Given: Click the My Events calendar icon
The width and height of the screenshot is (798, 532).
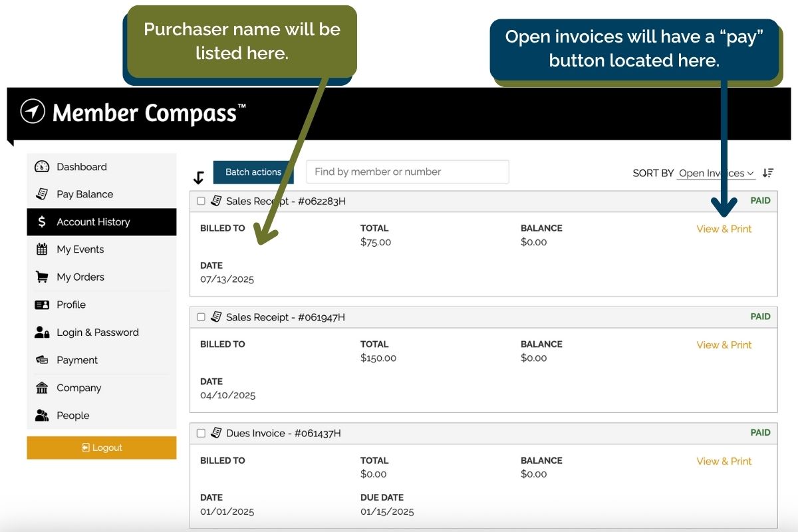Looking at the screenshot, I should tap(42, 249).
